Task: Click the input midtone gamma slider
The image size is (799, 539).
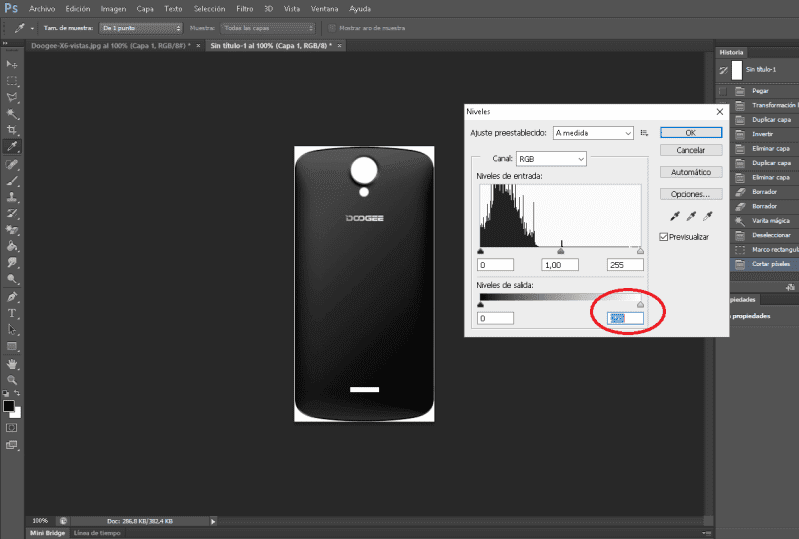Action: click(x=561, y=251)
